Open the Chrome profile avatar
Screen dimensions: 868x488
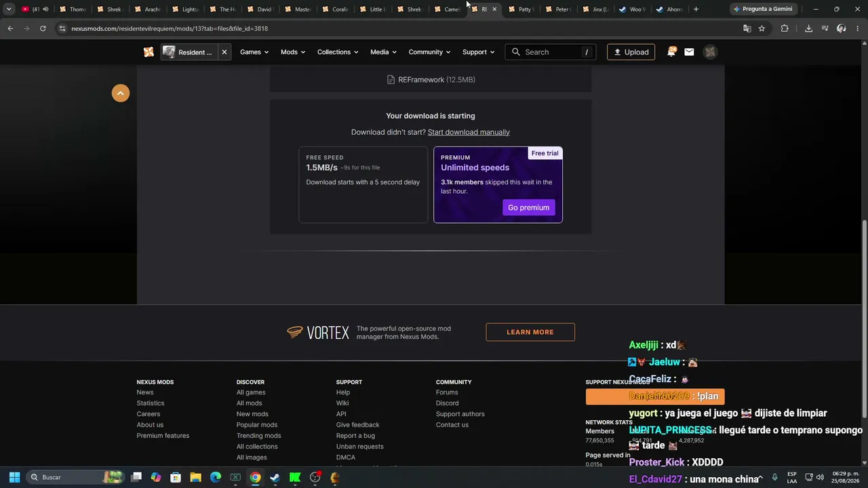(x=841, y=28)
